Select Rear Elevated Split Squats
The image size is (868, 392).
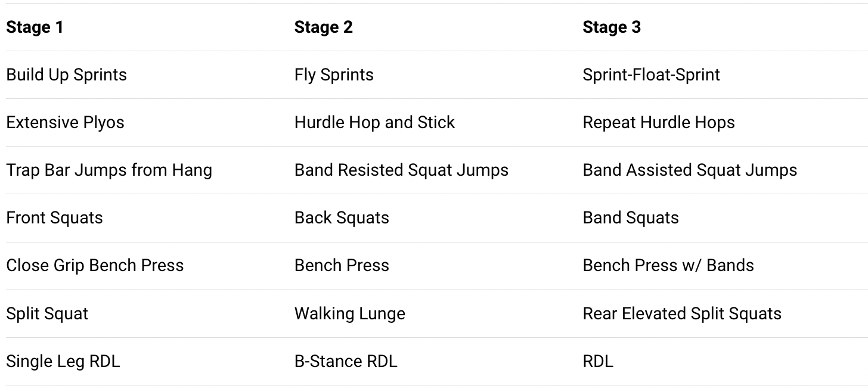click(682, 314)
